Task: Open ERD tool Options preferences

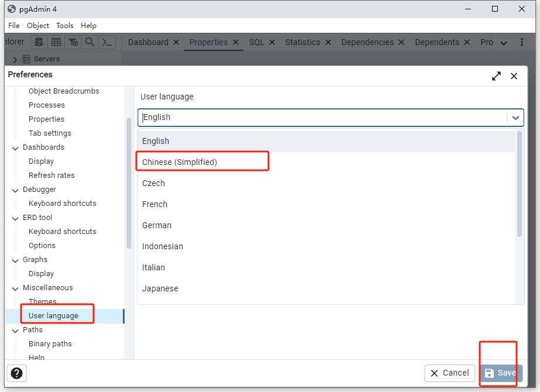Action: (x=42, y=246)
